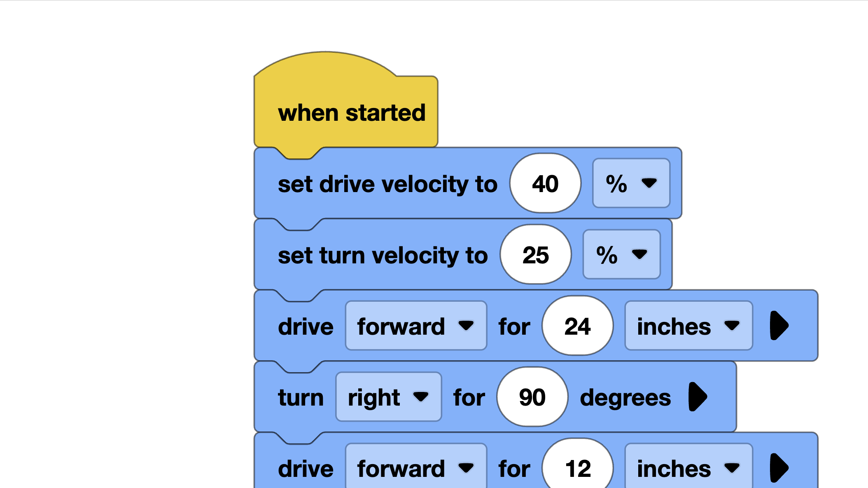
Task: Select the set drive velocity block
Action: pyautogui.click(x=387, y=184)
